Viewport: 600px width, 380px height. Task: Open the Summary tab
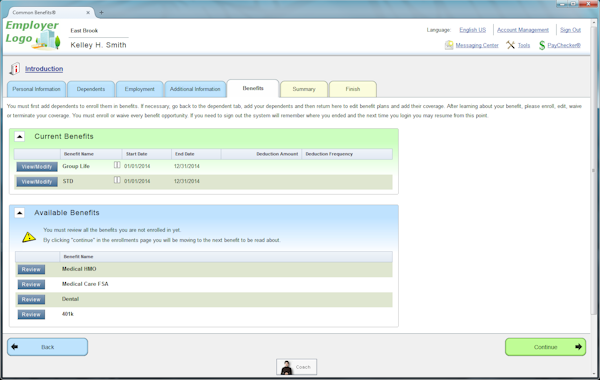[x=304, y=89]
